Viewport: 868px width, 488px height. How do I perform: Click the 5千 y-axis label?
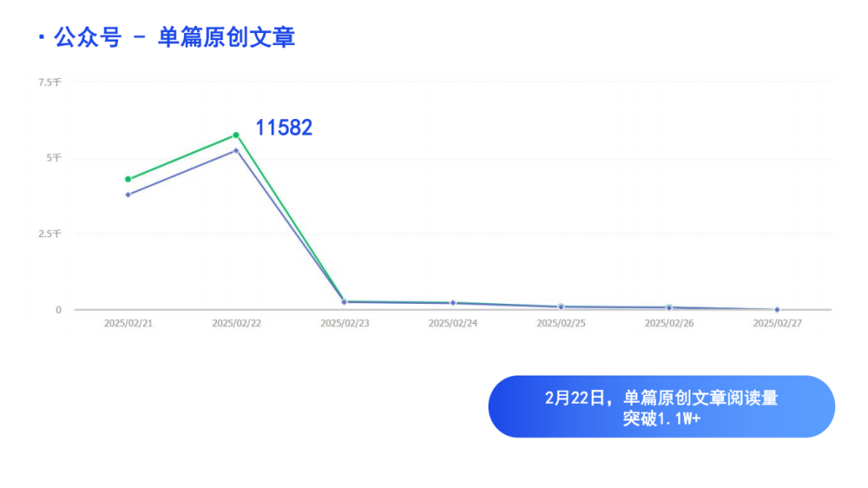coord(54,158)
